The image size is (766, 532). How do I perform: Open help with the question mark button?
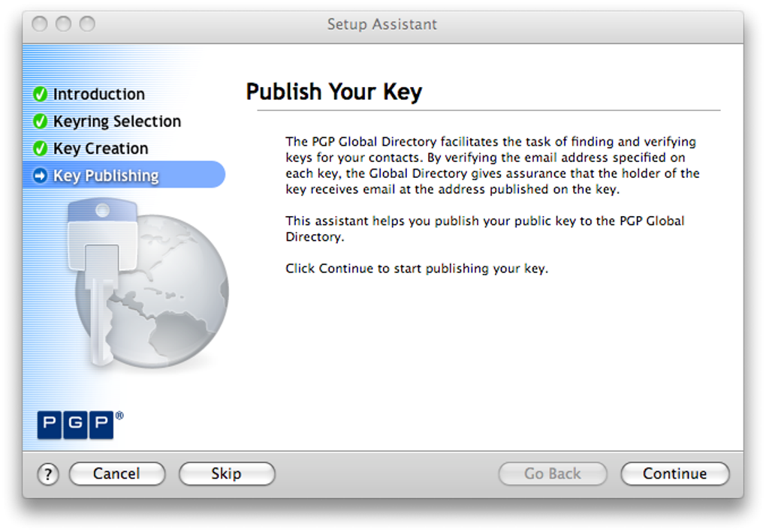[x=47, y=474]
